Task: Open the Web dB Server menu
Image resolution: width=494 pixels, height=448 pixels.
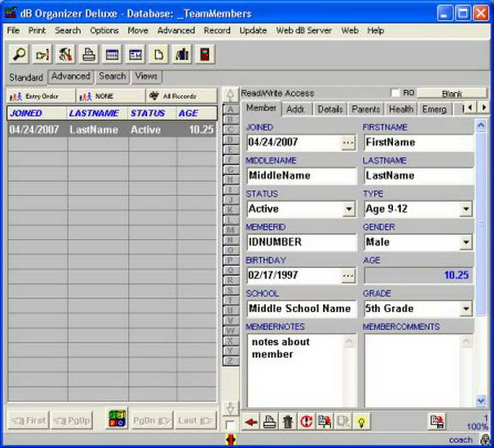Action: [x=304, y=31]
